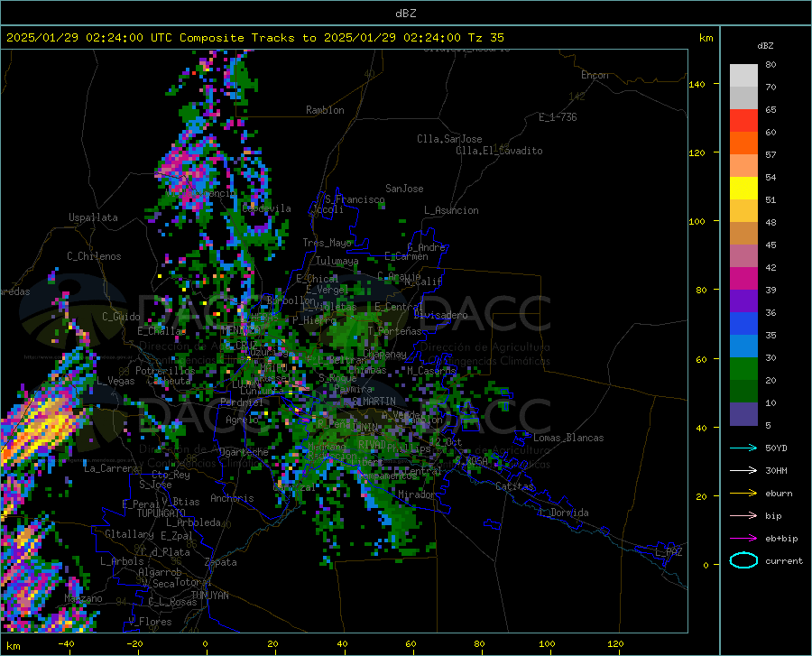Click the '140' vertical axis tick label
The height and width of the screenshot is (656, 812).
click(x=697, y=84)
